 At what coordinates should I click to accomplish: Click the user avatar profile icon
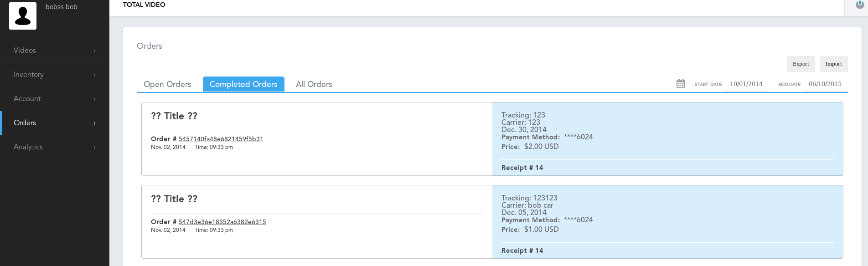[x=23, y=16]
